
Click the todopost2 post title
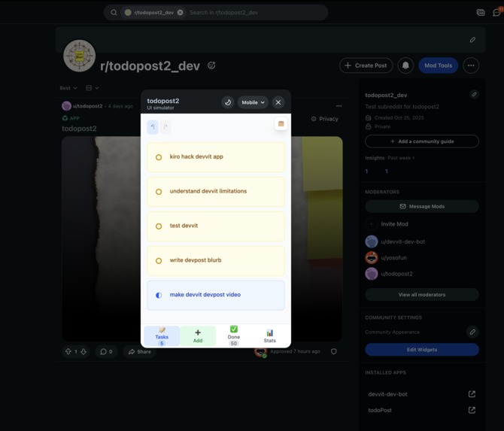[79, 129]
